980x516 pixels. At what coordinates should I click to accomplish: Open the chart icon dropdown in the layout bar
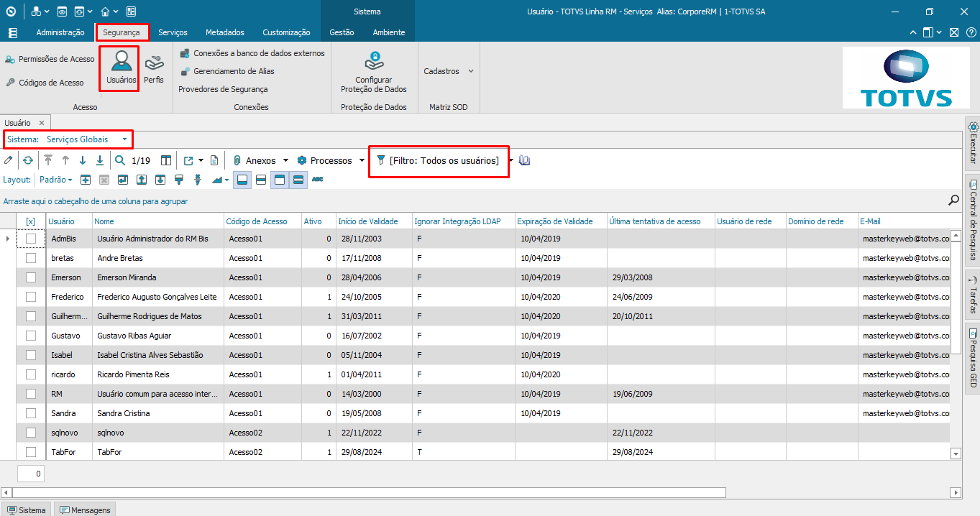(x=226, y=180)
